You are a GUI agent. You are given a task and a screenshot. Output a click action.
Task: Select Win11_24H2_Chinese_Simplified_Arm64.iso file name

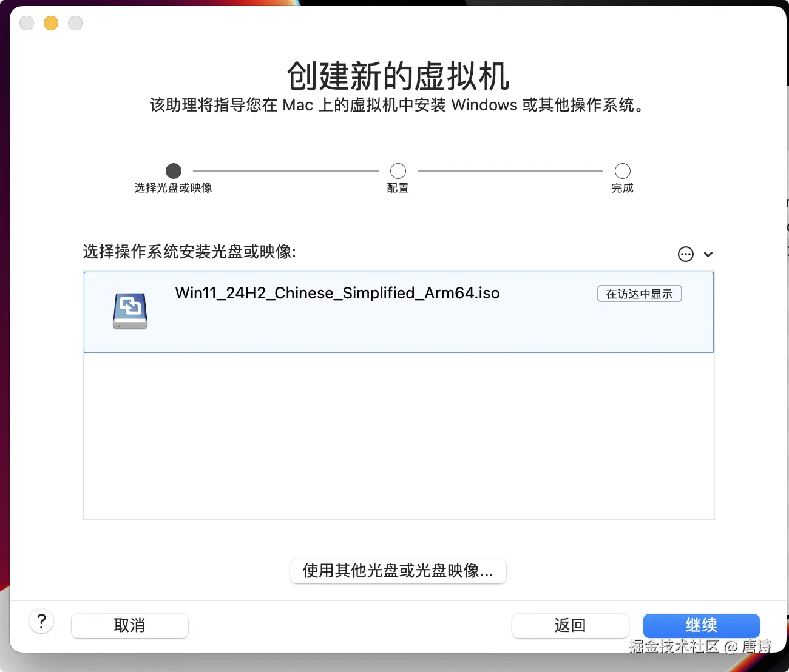click(337, 293)
